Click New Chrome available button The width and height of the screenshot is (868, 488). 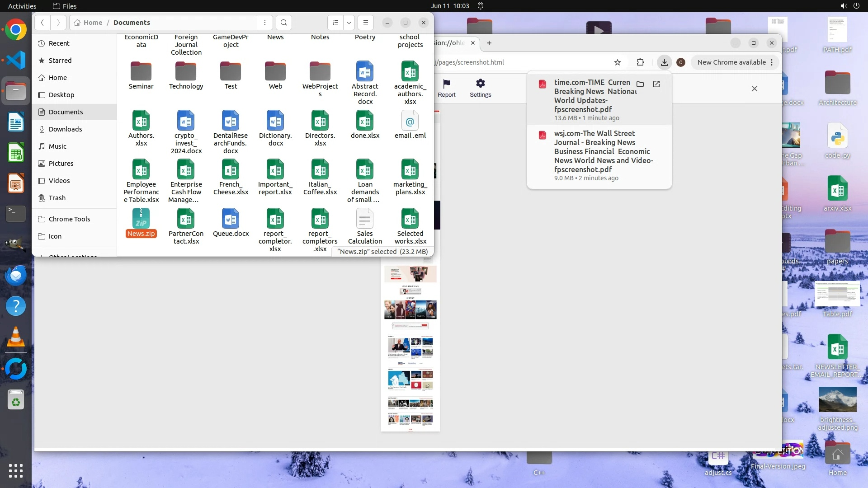pos(731,62)
